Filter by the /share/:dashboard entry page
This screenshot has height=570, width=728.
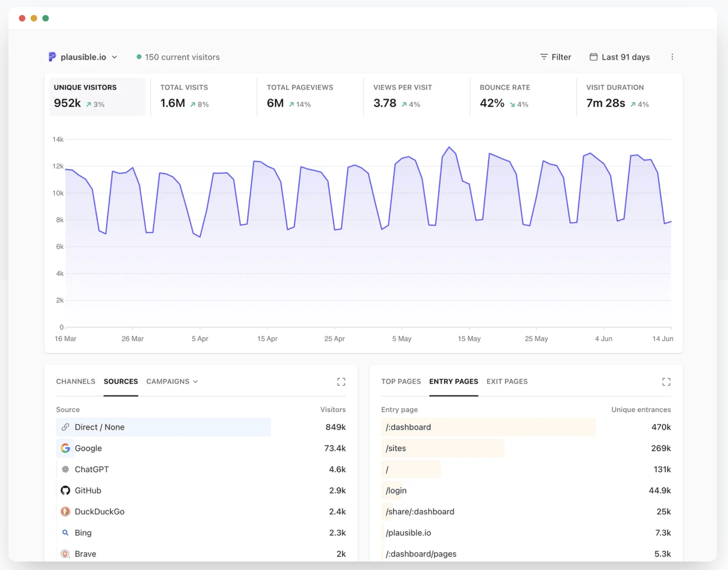[526, 511]
